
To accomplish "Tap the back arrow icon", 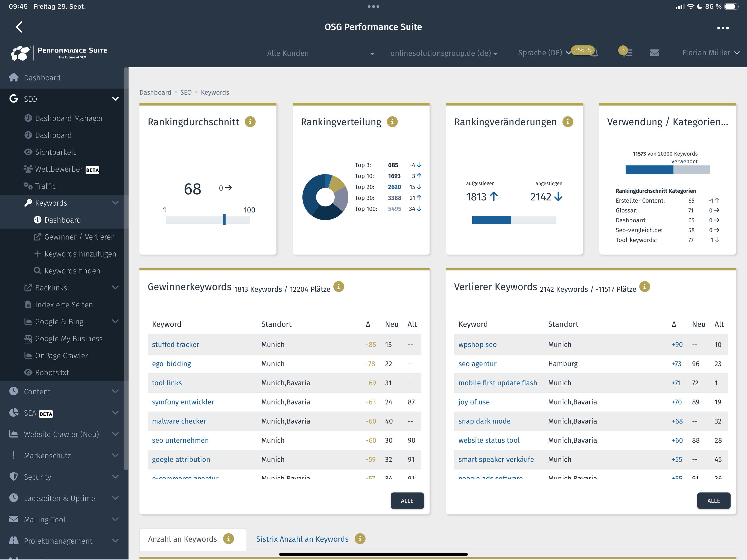I will (19, 27).
